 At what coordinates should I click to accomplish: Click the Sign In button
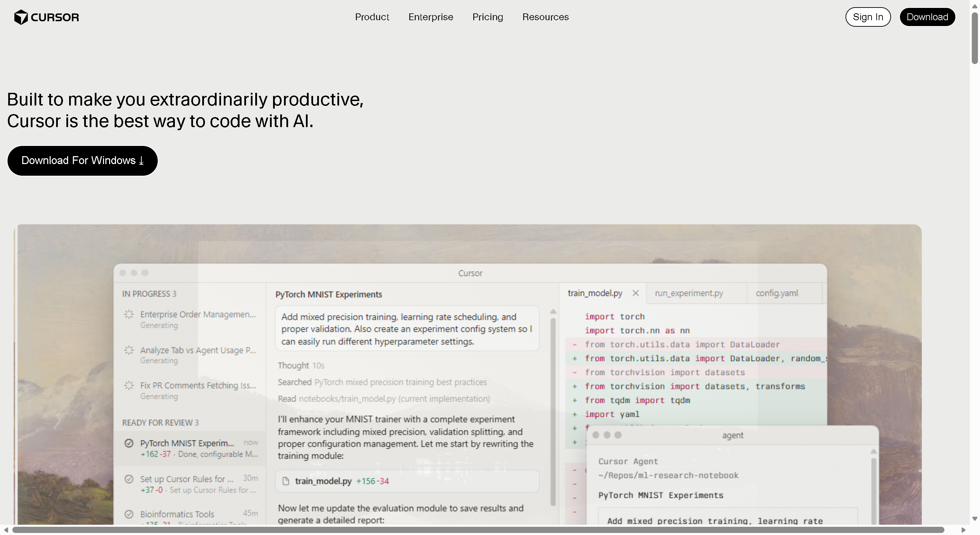click(868, 17)
